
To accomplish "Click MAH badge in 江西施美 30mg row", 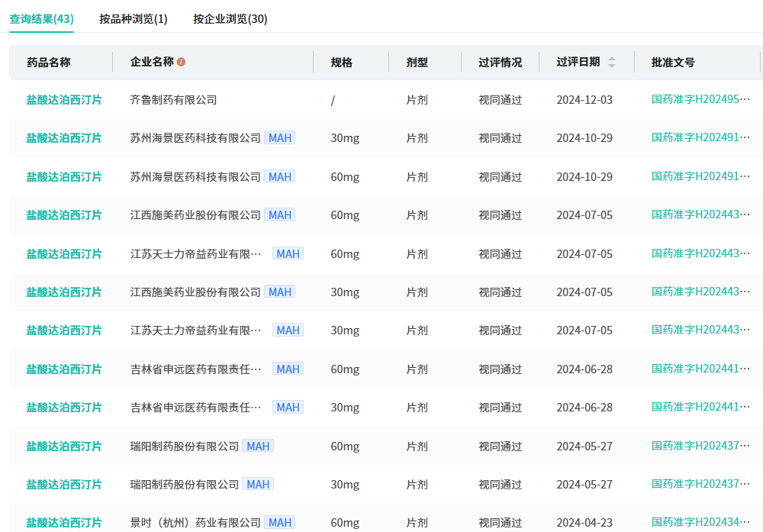I will (280, 292).
